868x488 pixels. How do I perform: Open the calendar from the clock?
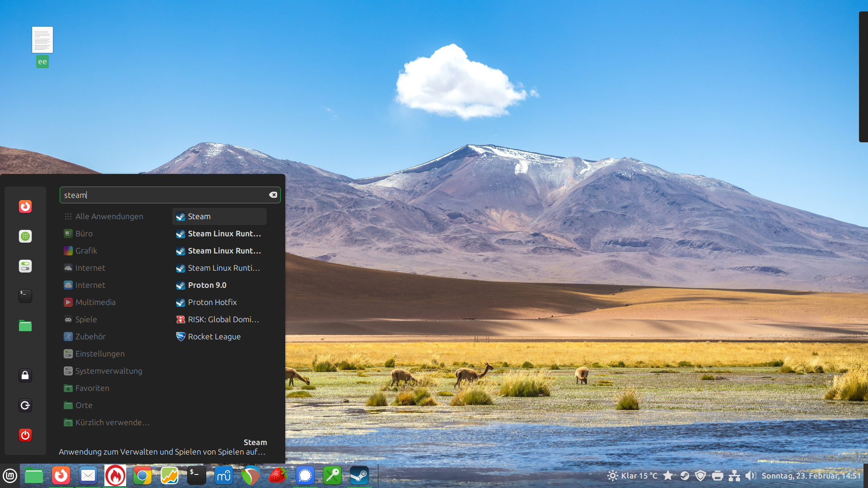pos(811,475)
